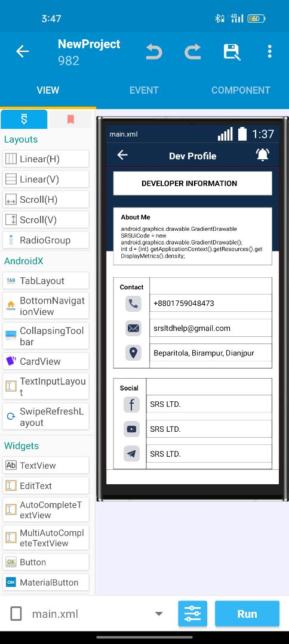Pick the BottomNavigationView widget

45,305
